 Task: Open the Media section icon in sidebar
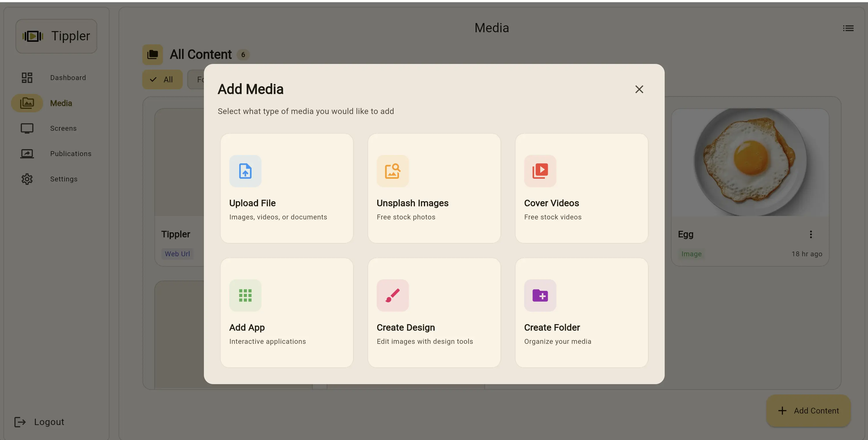point(27,103)
